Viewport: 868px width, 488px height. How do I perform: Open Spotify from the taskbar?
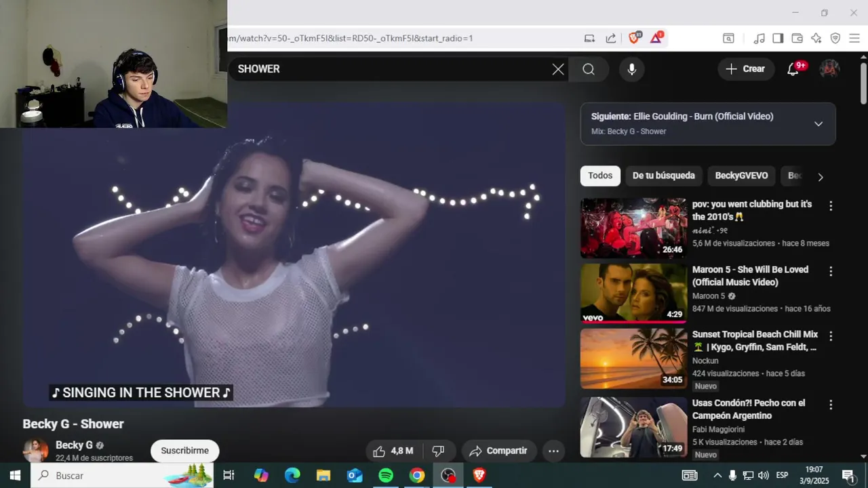[386, 475]
